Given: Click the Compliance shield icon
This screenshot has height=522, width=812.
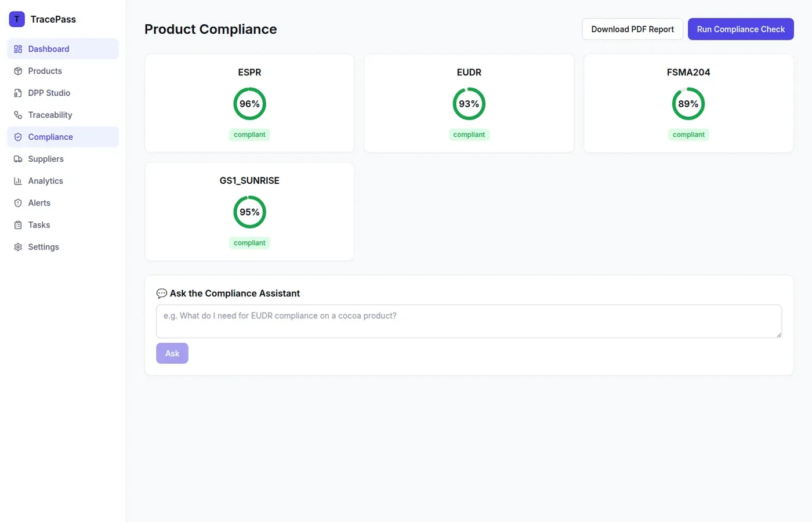Looking at the screenshot, I should pyautogui.click(x=18, y=137).
